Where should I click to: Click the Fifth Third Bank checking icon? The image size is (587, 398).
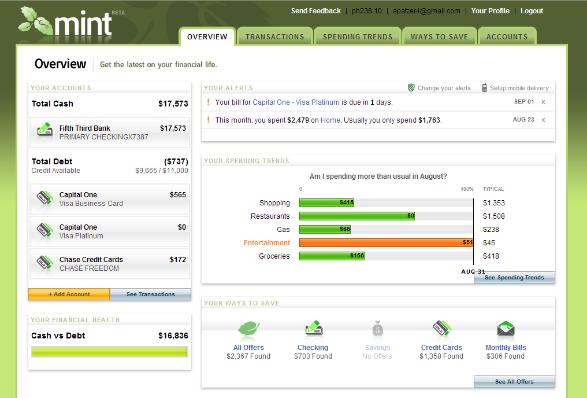click(45, 130)
